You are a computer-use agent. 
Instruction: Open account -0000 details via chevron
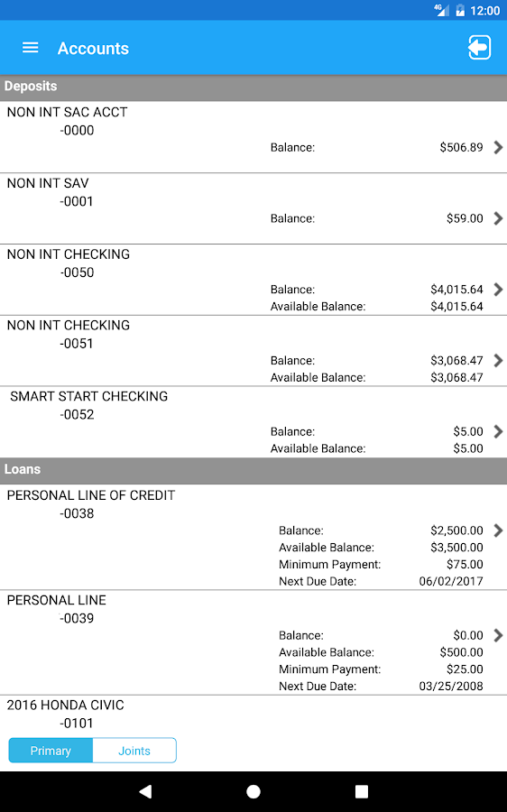[x=498, y=147]
